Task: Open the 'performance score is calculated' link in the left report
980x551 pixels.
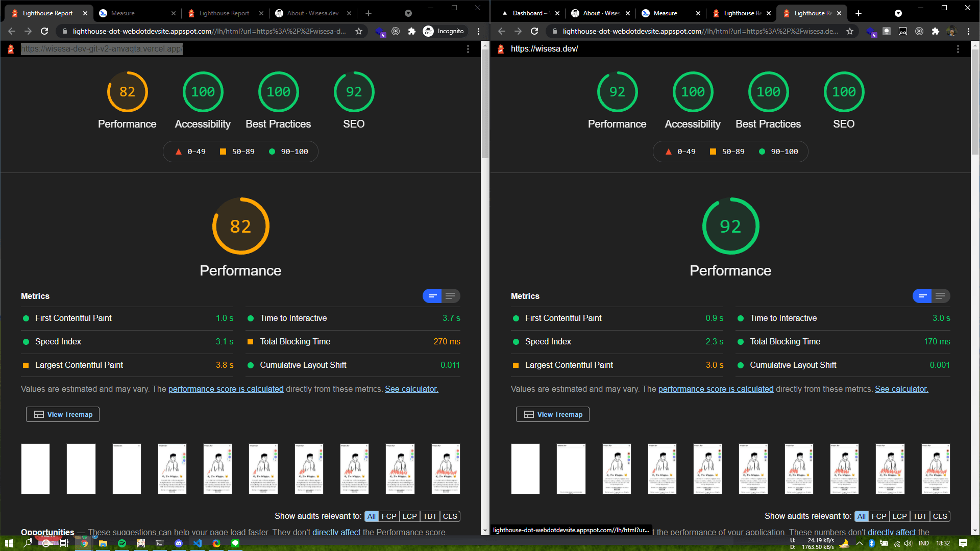Action: pos(226,389)
